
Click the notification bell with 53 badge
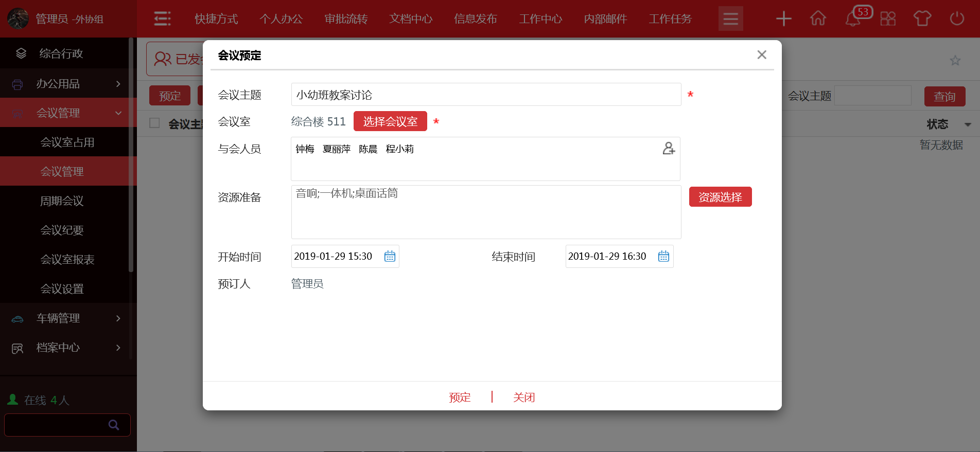pos(853,19)
